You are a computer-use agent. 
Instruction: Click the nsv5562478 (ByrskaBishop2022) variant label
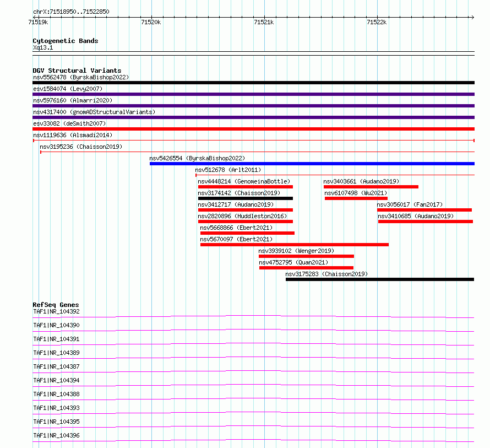pos(81,77)
